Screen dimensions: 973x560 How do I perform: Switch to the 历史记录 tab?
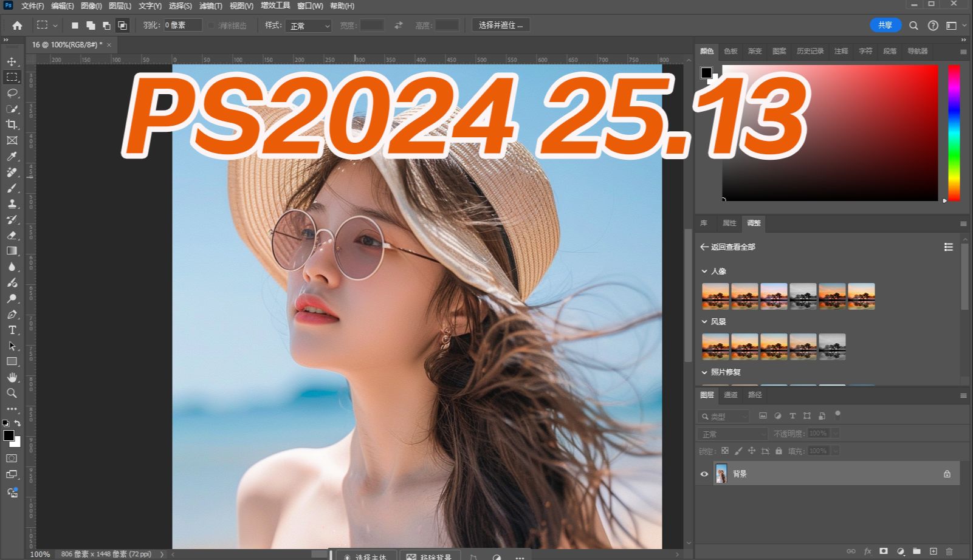tap(810, 52)
